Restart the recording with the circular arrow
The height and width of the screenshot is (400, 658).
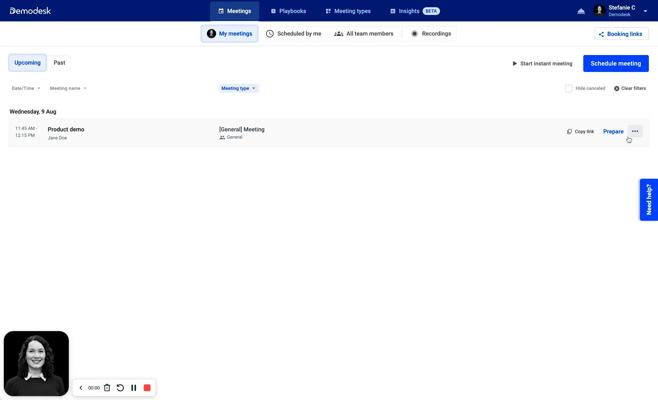[x=120, y=388]
